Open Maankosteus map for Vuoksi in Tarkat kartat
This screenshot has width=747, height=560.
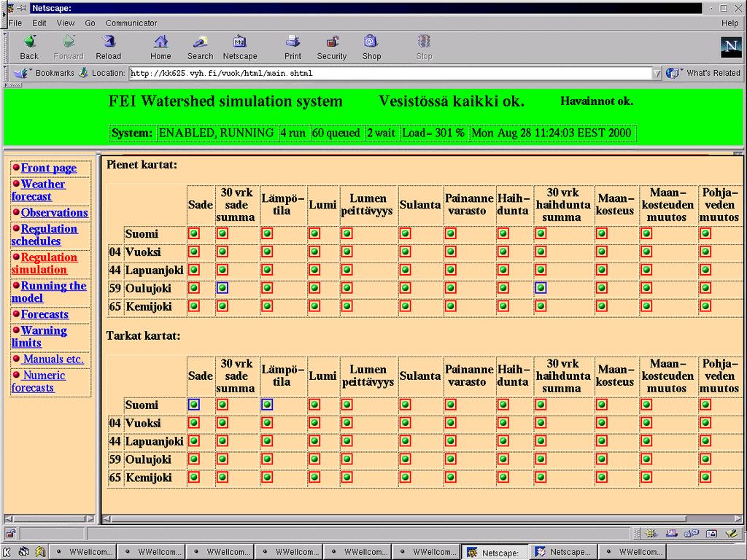point(602,422)
